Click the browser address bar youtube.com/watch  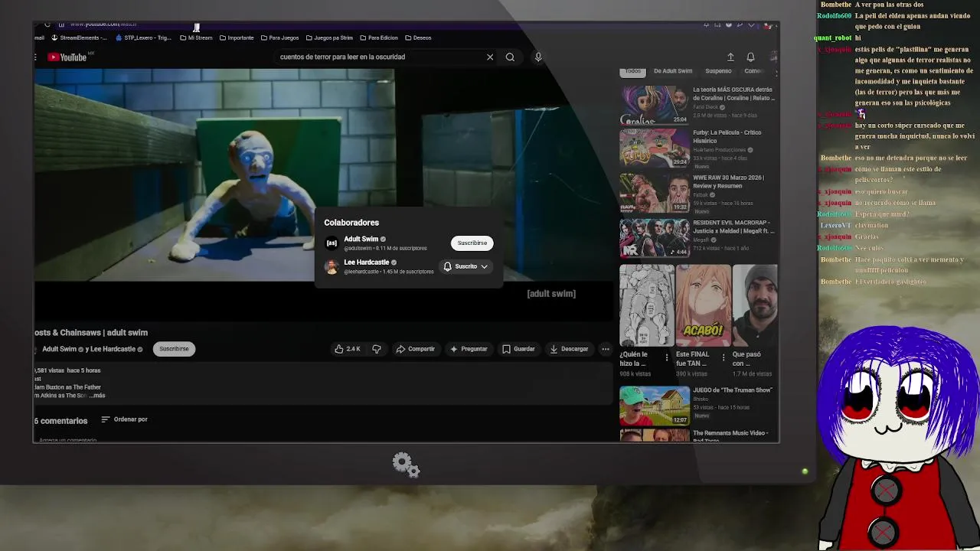click(103, 24)
